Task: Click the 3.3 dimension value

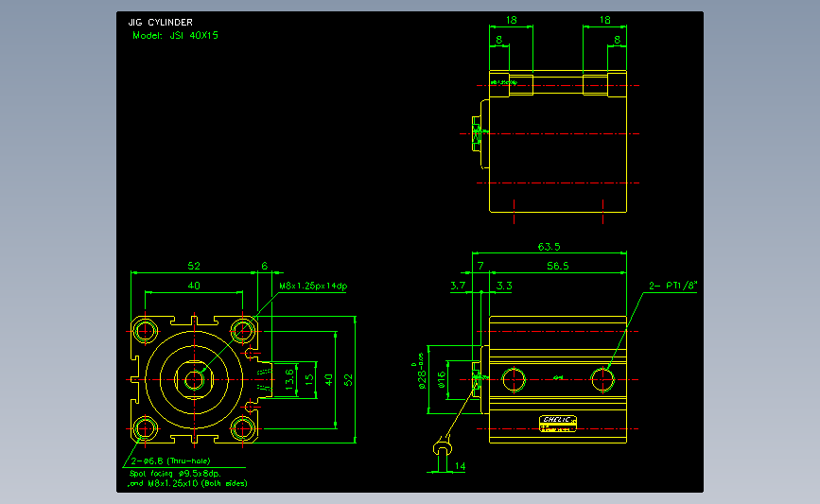Action: click(x=504, y=286)
